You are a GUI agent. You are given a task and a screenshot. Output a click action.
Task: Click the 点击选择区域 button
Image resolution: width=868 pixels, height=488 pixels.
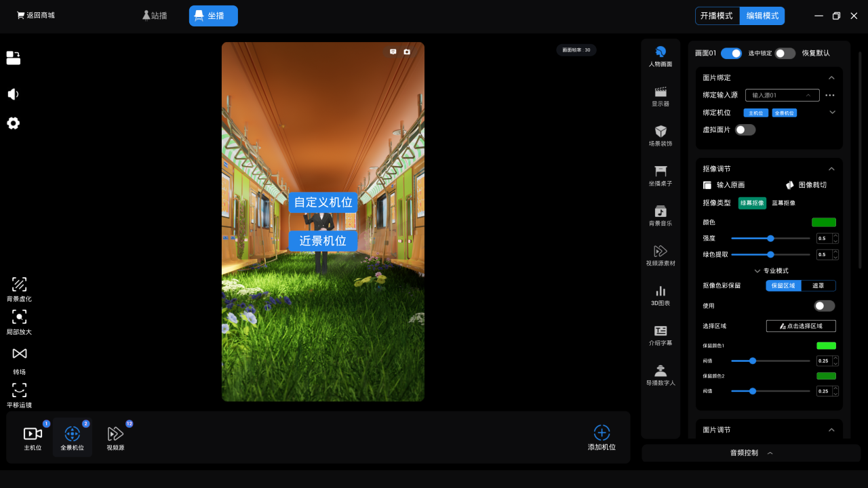pyautogui.click(x=801, y=326)
